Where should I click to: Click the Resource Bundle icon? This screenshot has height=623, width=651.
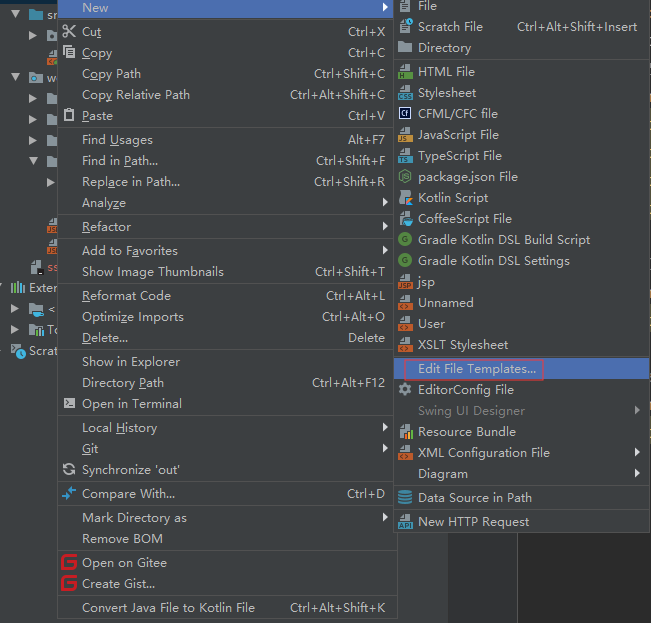tap(406, 432)
